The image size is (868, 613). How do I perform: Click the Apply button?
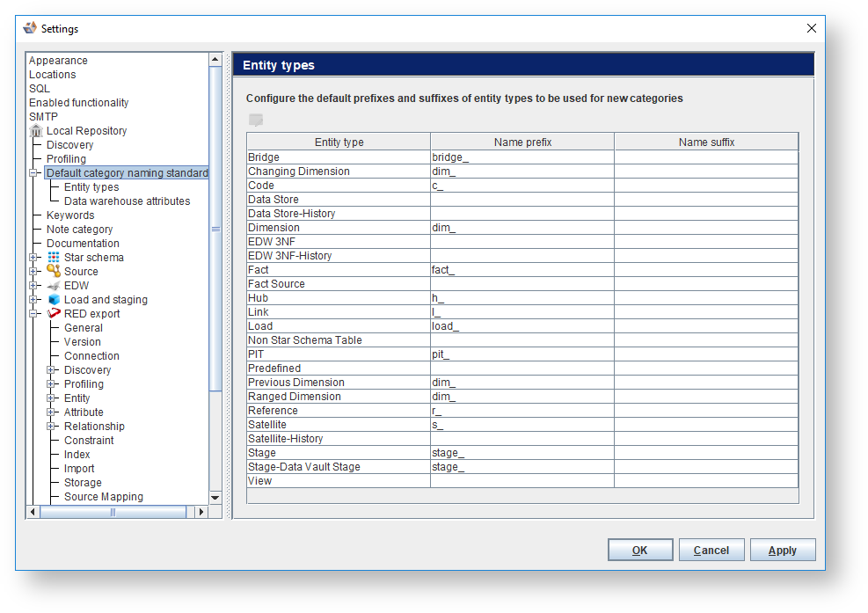(783, 550)
